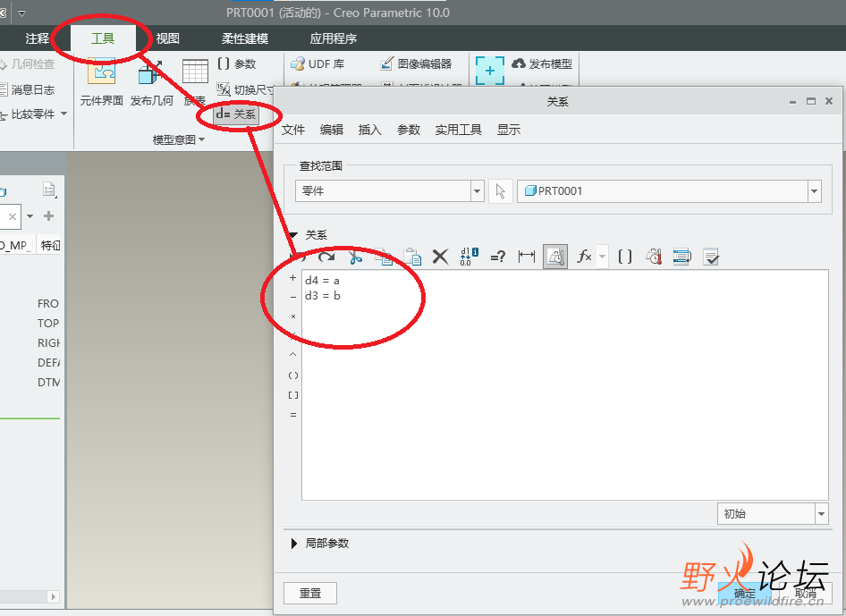This screenshot has width=846, height=616.
Task: Click the scissors cut icon
Action: pos(355,257)
